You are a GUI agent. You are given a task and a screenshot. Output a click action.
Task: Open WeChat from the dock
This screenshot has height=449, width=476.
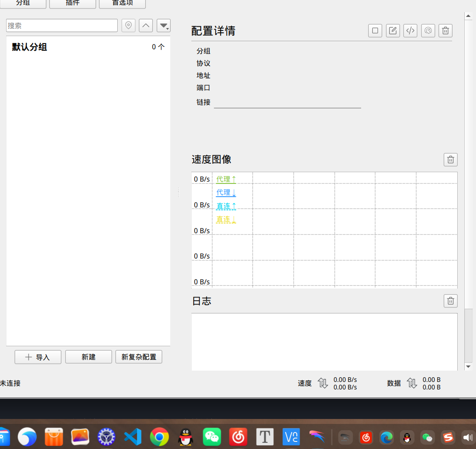(212, 437)
